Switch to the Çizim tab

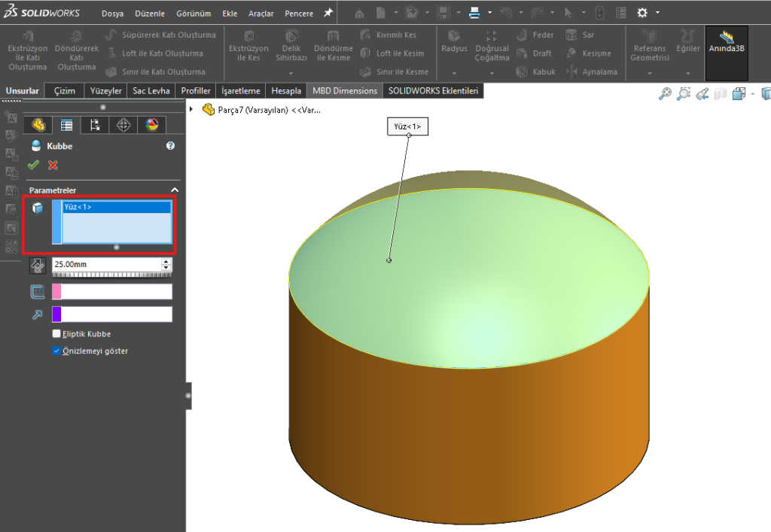(x=64, y=91)
